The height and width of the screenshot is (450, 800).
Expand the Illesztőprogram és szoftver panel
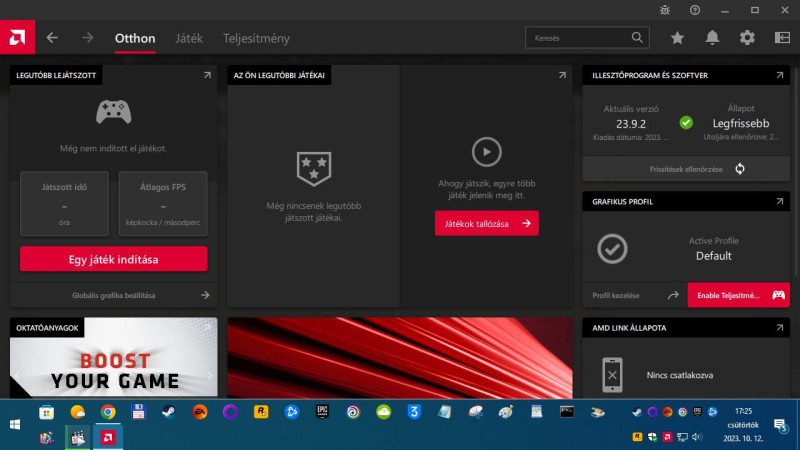780,75
